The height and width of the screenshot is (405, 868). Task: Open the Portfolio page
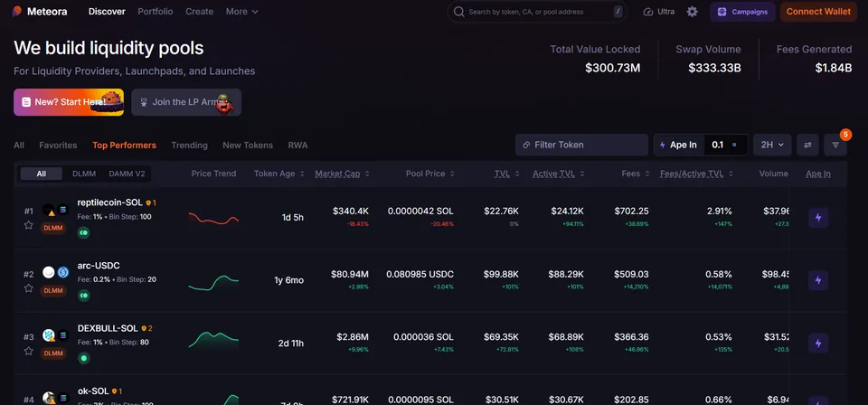(155, 12)
